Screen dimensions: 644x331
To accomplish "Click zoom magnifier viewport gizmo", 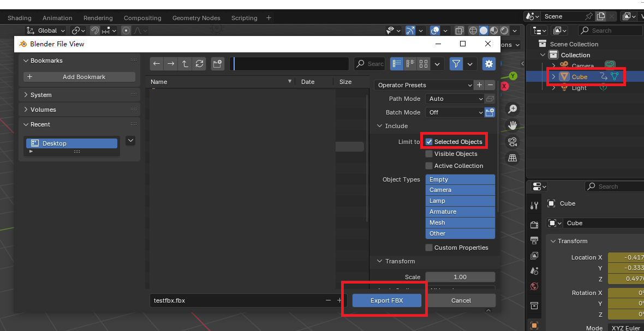I will click(x=512, y=109).
